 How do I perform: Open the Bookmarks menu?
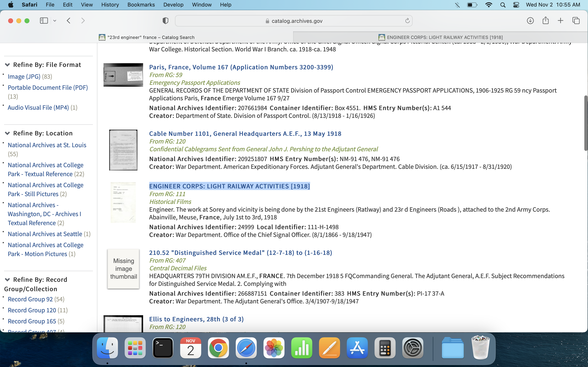141,5
